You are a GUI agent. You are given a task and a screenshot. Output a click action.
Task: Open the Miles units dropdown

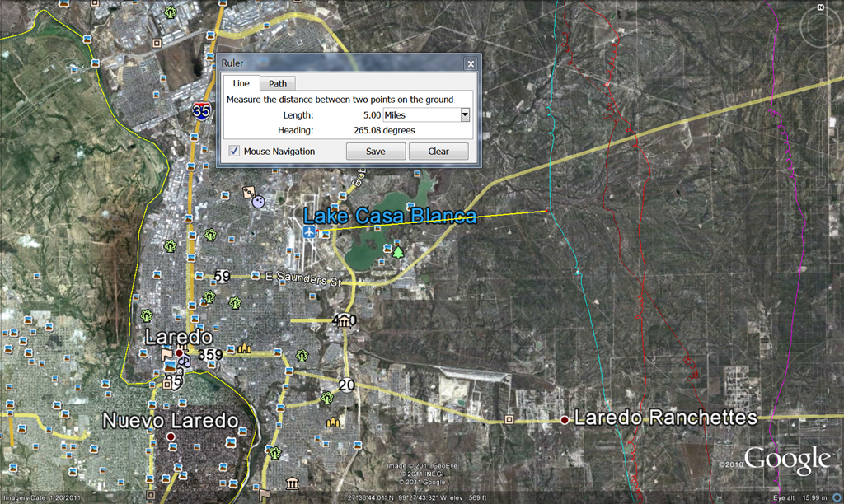465,115
